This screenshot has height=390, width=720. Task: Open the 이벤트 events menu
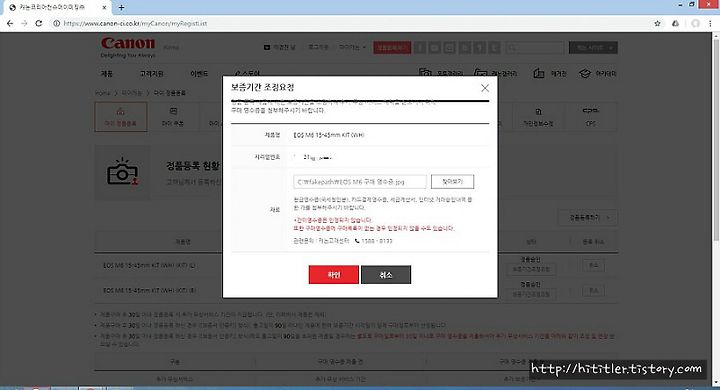(199, 73)
